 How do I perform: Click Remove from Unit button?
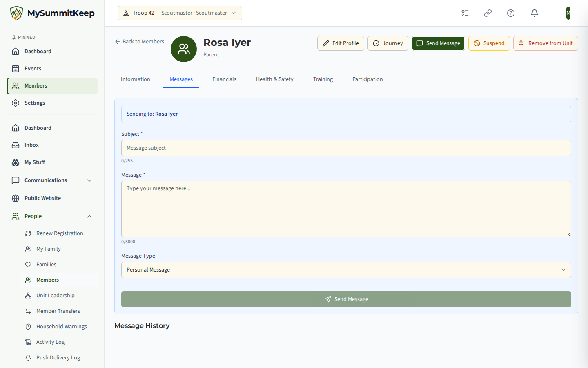546,43
